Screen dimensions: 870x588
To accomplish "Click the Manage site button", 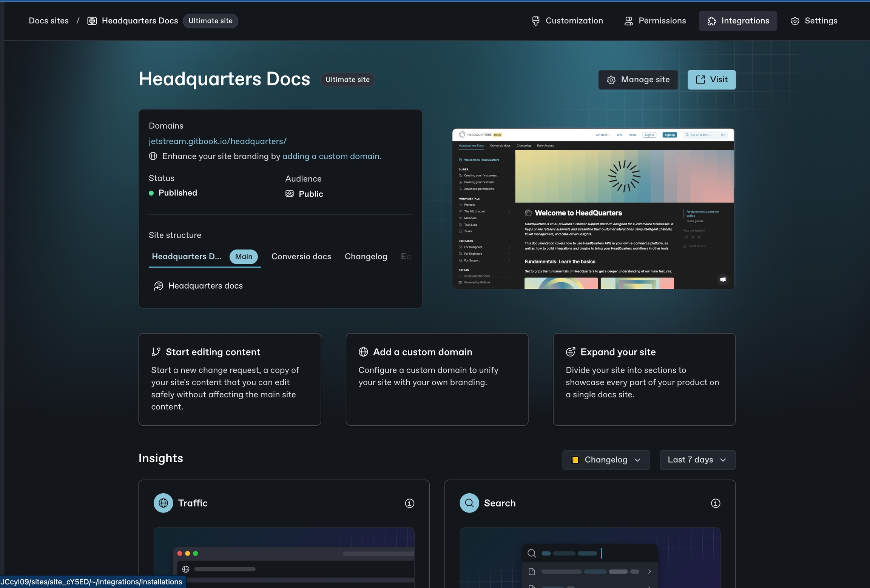I will (x=638, y=80).
